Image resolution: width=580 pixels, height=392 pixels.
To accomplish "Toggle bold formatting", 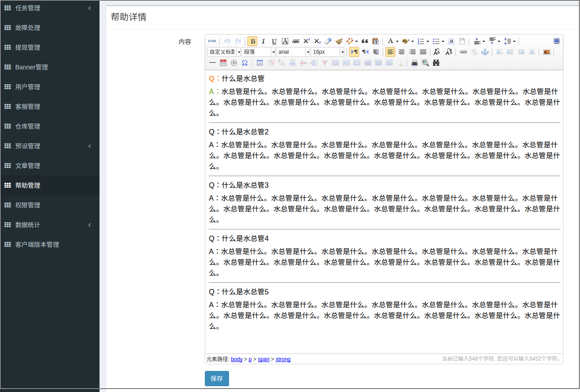I will (252, 41).
